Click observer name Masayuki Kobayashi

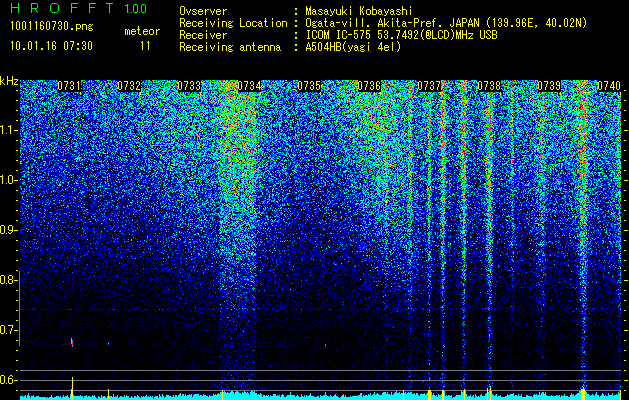pos(359,11)
